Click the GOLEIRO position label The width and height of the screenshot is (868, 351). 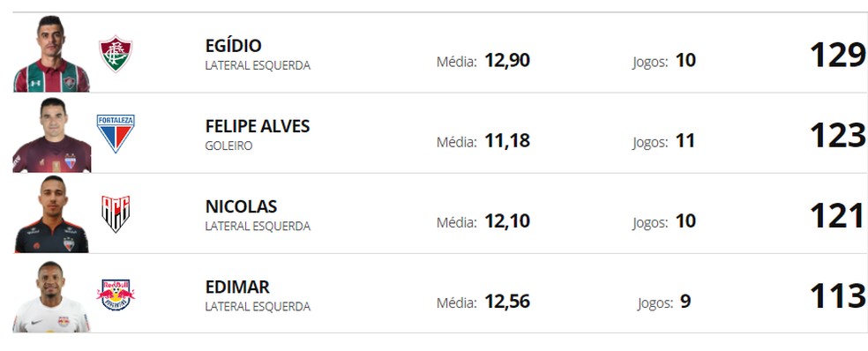tap(228, 146)
